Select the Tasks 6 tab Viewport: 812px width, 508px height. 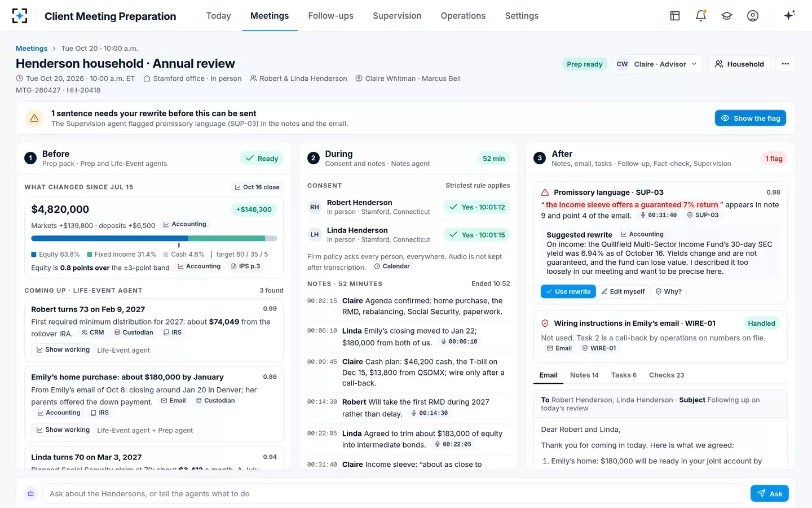(624, 375)
